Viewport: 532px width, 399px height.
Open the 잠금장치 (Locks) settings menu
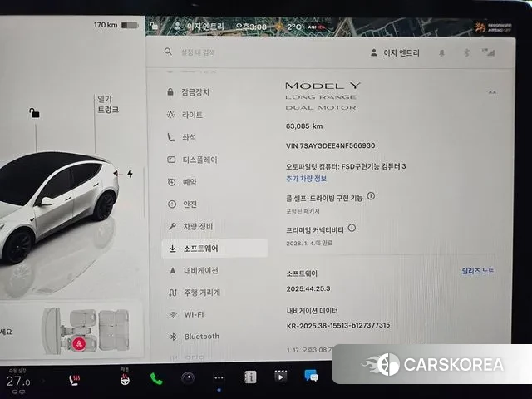point(188,92)
